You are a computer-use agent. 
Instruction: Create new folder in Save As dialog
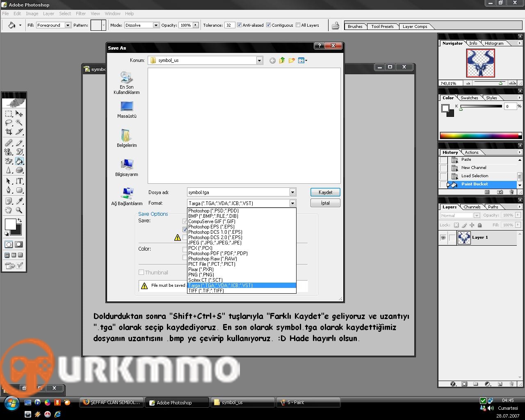pyautogui.click(x=292, y=60)
